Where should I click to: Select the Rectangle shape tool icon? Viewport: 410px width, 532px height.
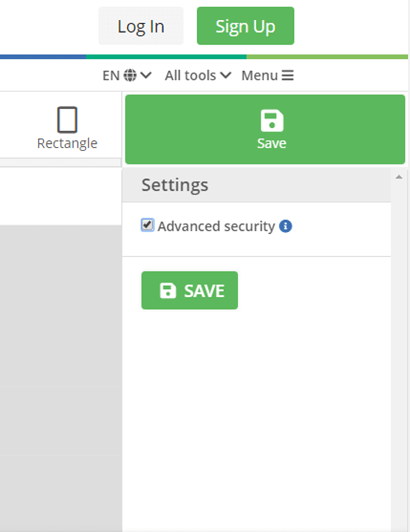[x=67, y=120]
